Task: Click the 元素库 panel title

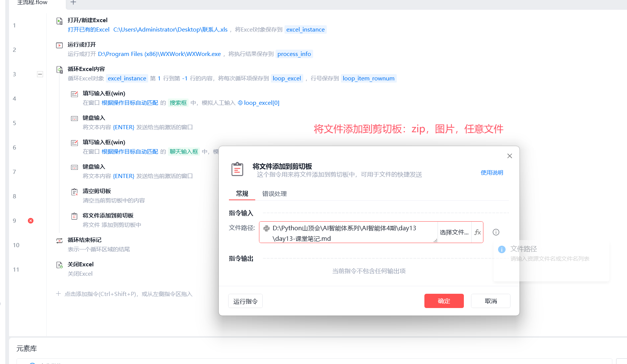Action: click(27, 349)
